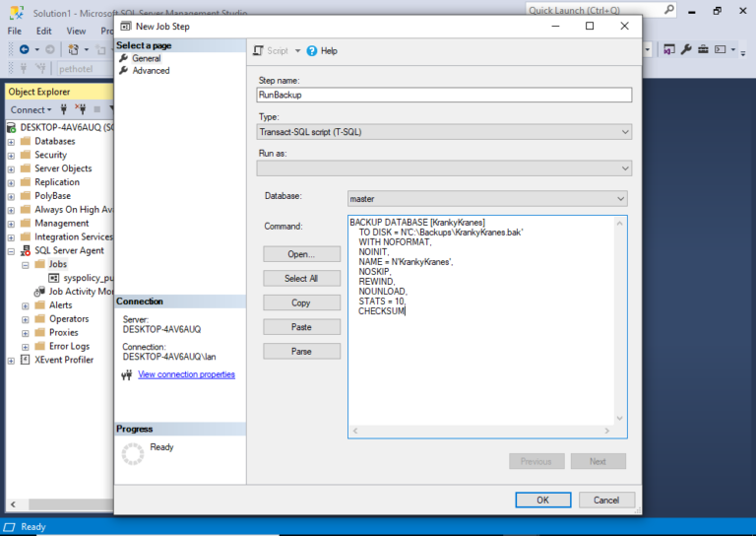This screenshot has height=536, width=756.
Task: Expand the PolyBase folder
Action: 11,196
